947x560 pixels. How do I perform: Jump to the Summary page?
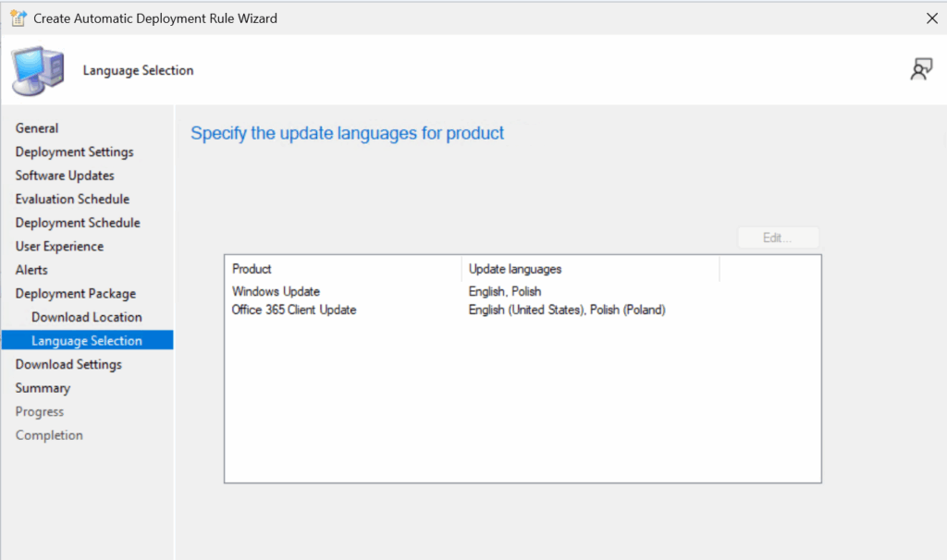43,388
